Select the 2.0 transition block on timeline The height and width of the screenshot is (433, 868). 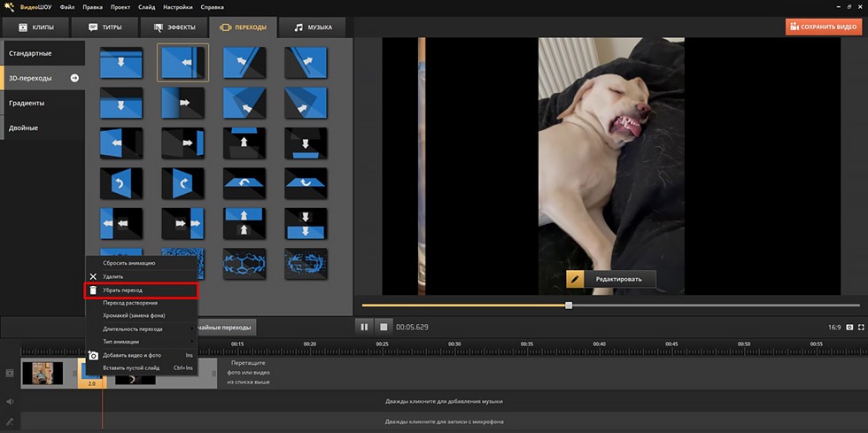(x=91, y=374)
